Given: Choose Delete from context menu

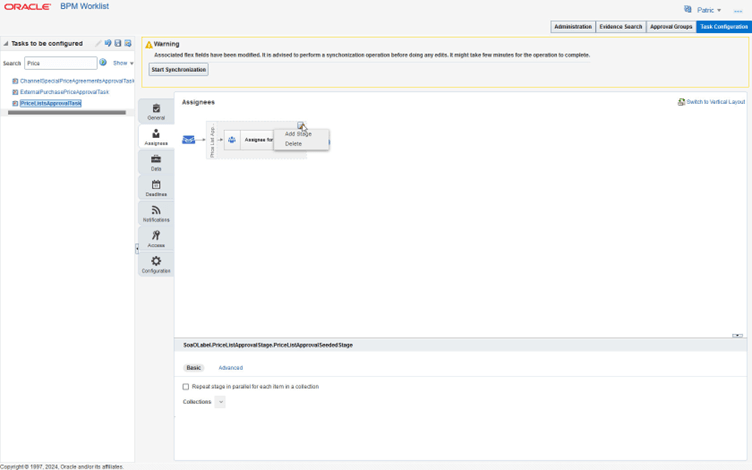Looking at the screenshot, I should tap(294, 143).
